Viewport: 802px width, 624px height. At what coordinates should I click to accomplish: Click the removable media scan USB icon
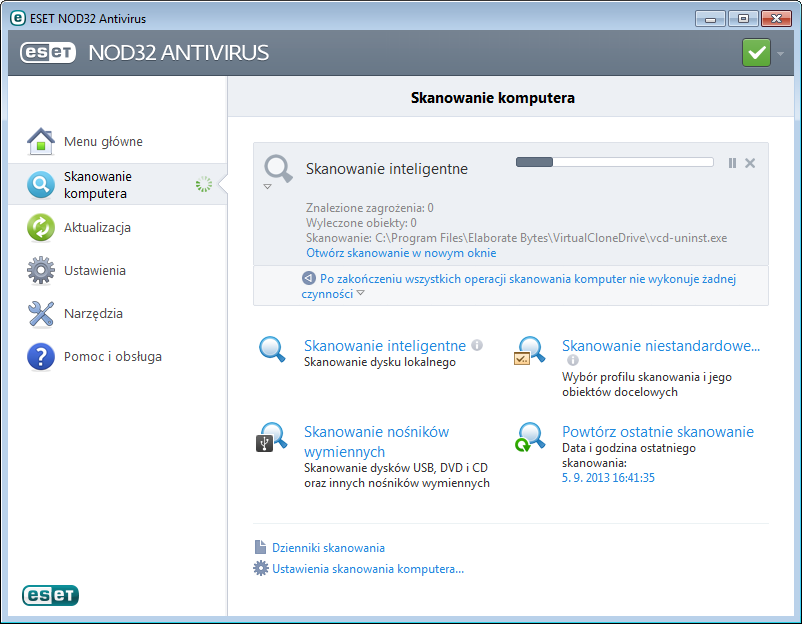[272, 437]
